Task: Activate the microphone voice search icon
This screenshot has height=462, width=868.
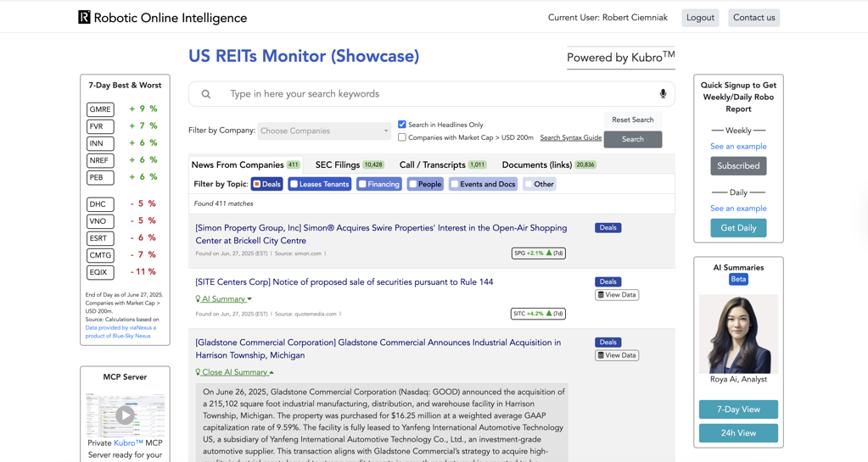Action: 663,93
